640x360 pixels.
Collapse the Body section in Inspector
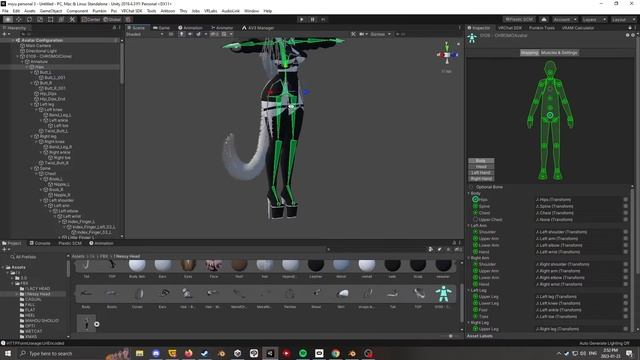click(469, 193)
